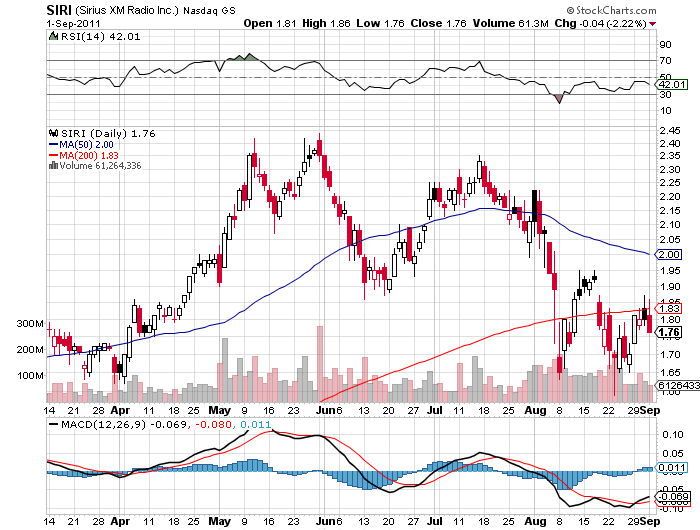Click May on price panel date axis

click(x=220, y=410)
